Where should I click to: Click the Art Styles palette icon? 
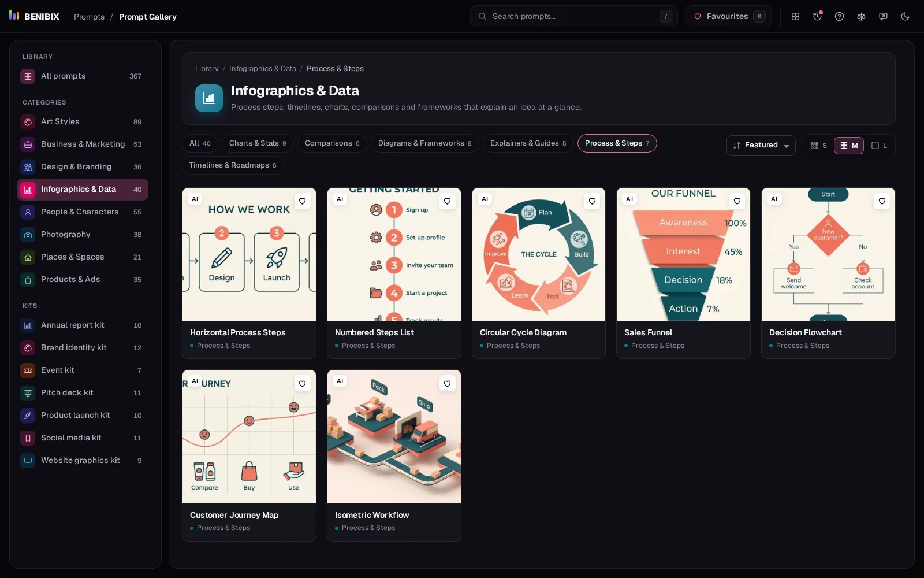click(x=28, y=122)
